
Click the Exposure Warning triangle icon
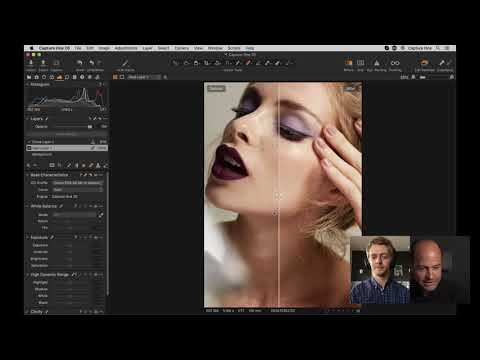point(377,63)
